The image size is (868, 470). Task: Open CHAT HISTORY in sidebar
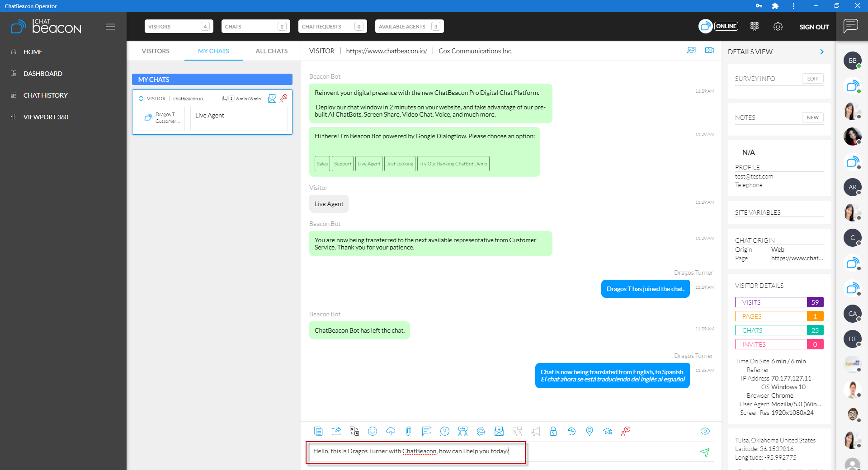(45, 95)
